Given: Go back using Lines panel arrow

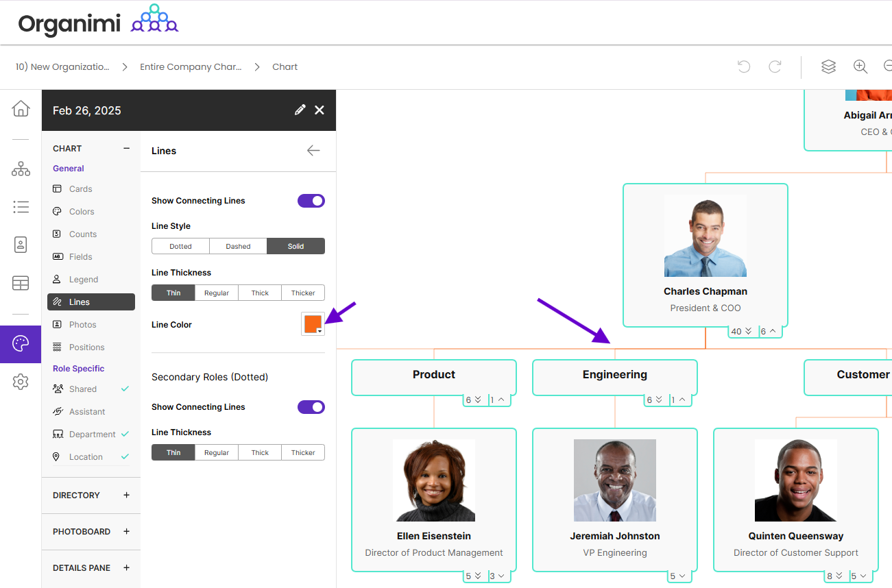Looking at the screenshot, I should pyautogui.click(x=313, y=151).
